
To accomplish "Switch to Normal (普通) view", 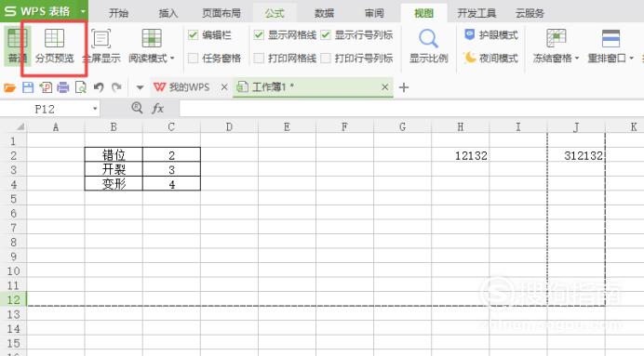I will tap(17, 46).
